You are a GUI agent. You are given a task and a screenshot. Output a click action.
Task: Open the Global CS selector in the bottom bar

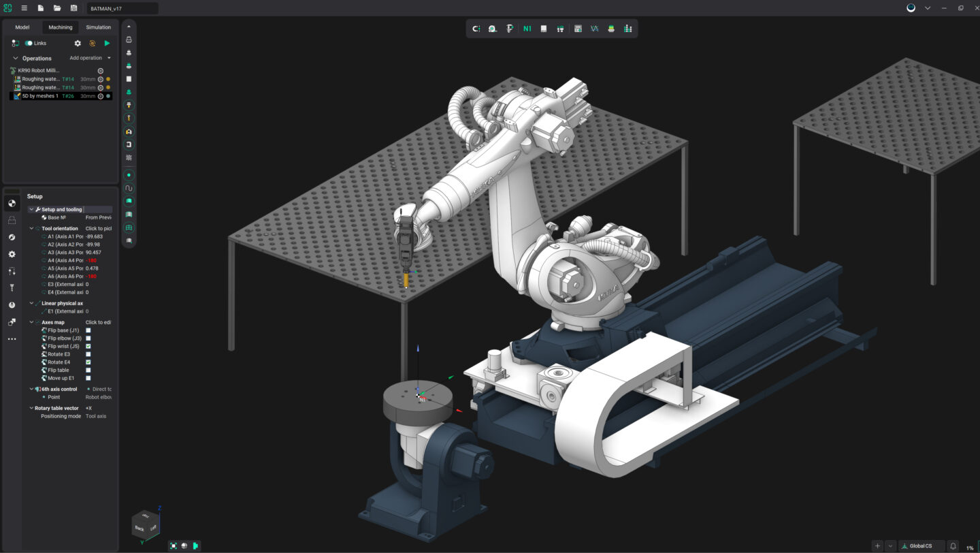click(x=921, y=546)
